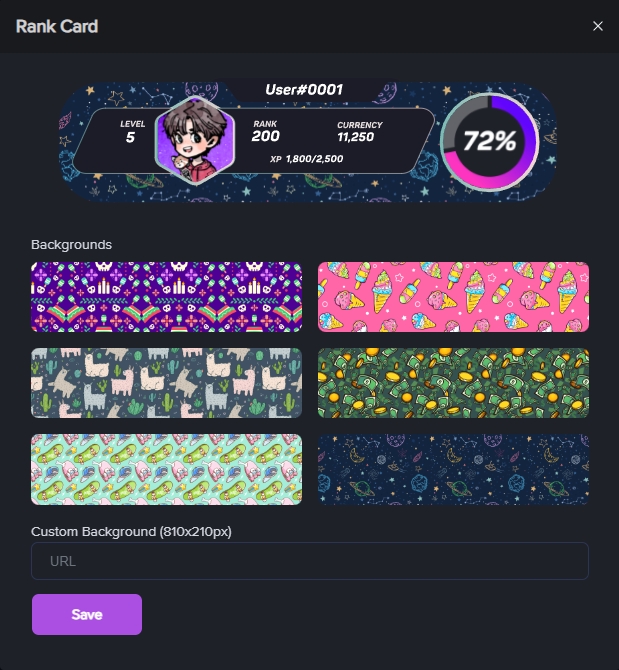The height and width of the screenshot is (670, 619).
Task: Close the Rank Card dialog
Action: 598,26
